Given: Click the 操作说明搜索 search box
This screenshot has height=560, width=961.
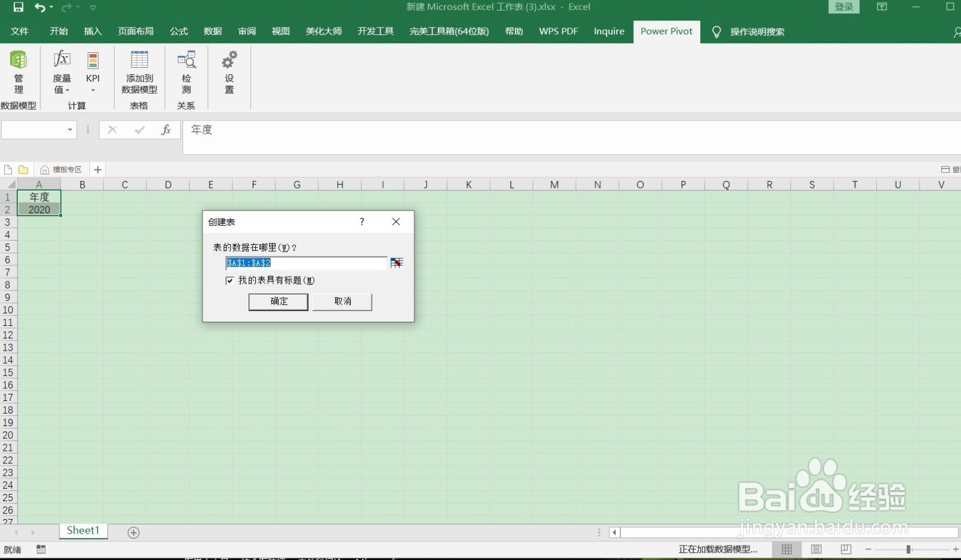Looking at the screenshot, I should point(757,32).
